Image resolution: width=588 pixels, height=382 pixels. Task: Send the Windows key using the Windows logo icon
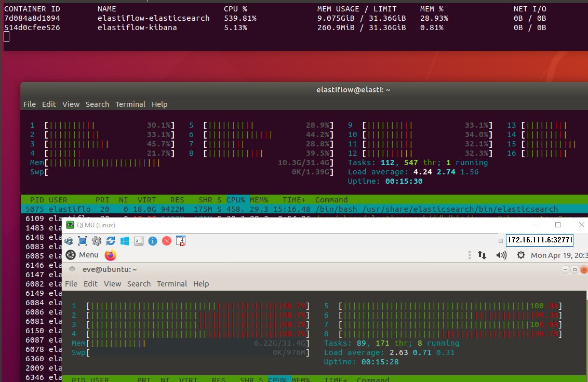click(124, 241)
